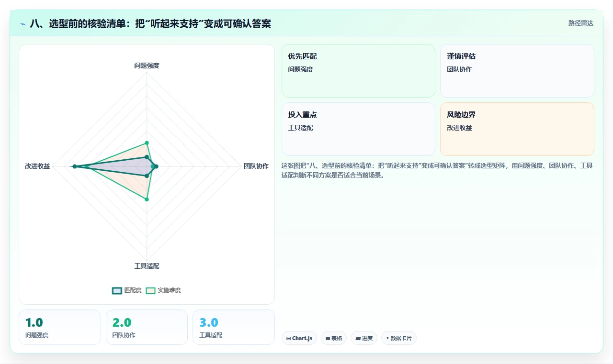Click the 问题强度 axis label on radar chart
The width and height of the screenshot is (613, 364).
tap(147, 66)
